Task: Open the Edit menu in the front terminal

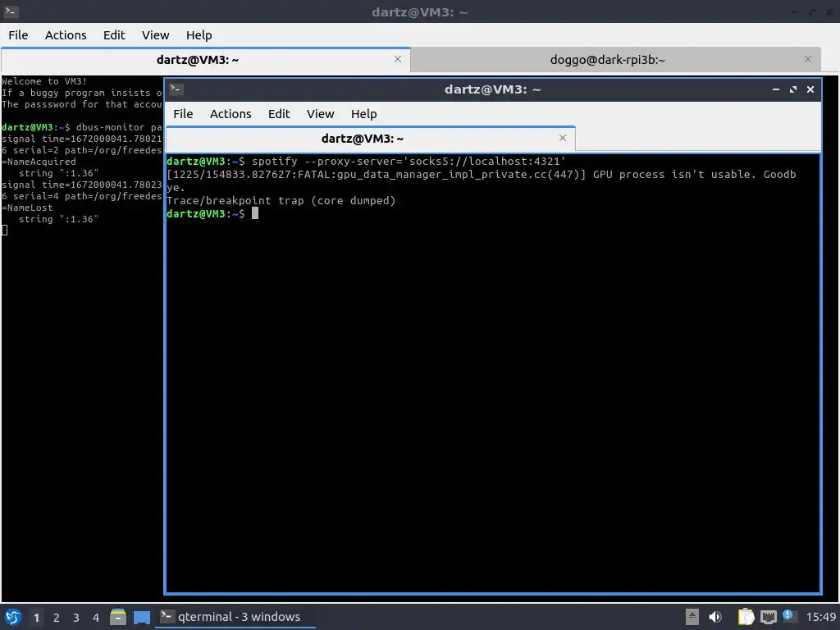Action: click(279, 114)
